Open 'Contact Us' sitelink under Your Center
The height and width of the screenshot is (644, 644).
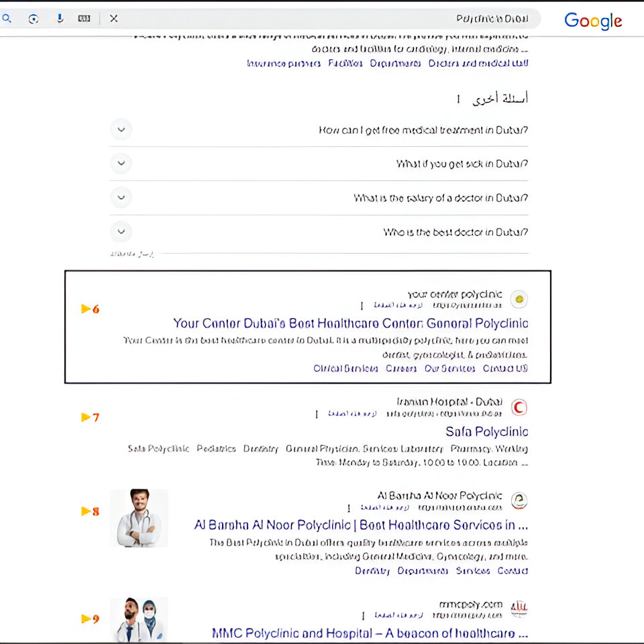pos(505,368)
